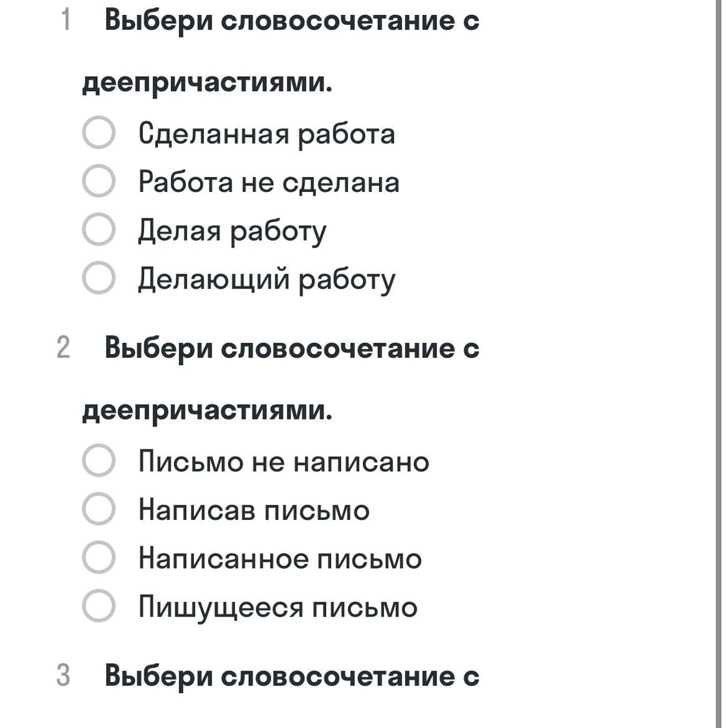Click the answer text 'Письмо не написано'

(x=284, y=462)
